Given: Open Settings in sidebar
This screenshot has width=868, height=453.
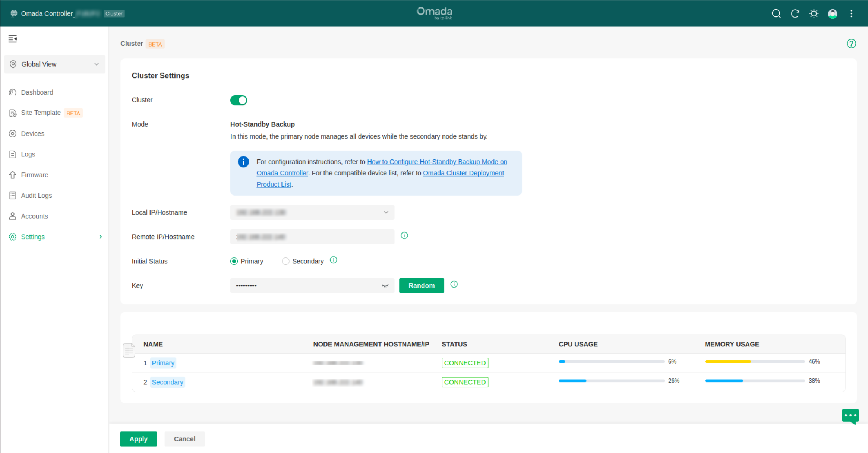Looking at the screenshot, I should [x=33, y=237].
